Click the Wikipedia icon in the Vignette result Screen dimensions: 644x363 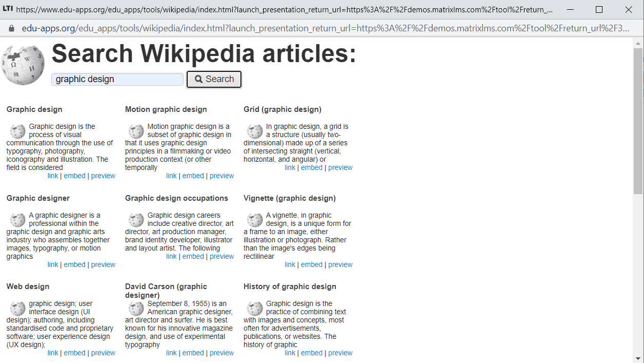click(255, 220)
